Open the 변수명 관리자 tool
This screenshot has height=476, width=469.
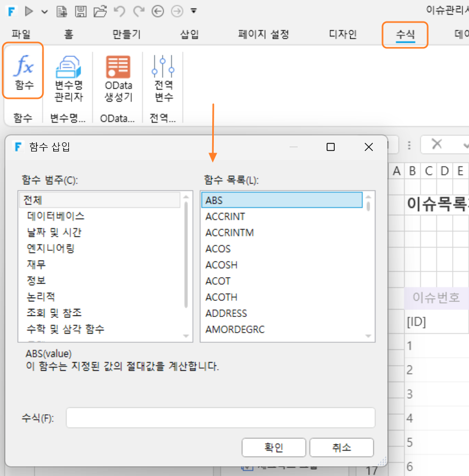click(69, 78)
